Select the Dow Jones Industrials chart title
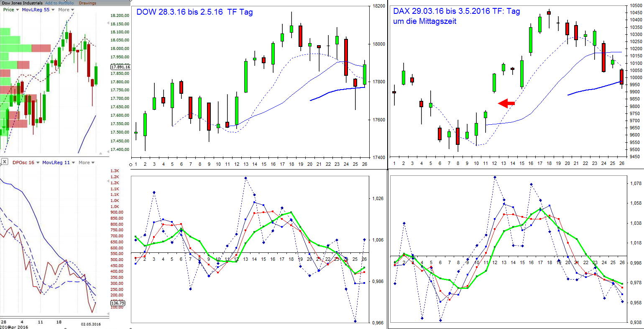 [x=23, y=3]
